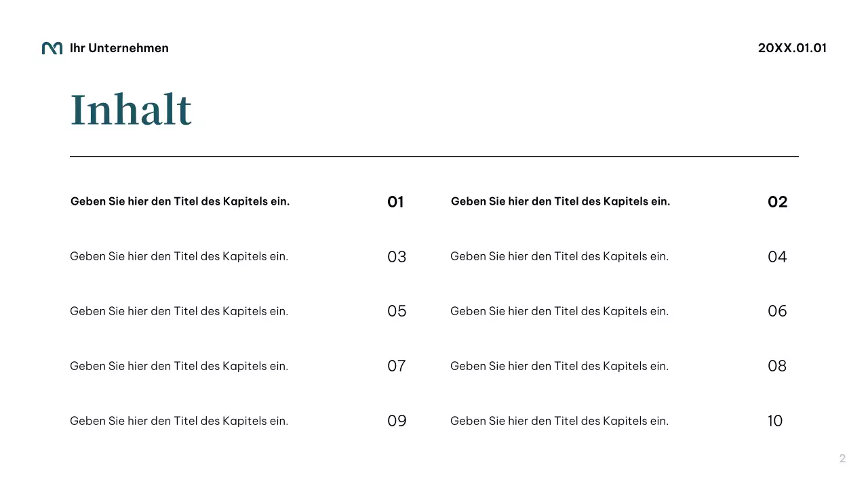Click the date text 20XX.01.01
868x488 pixels.
792,48
